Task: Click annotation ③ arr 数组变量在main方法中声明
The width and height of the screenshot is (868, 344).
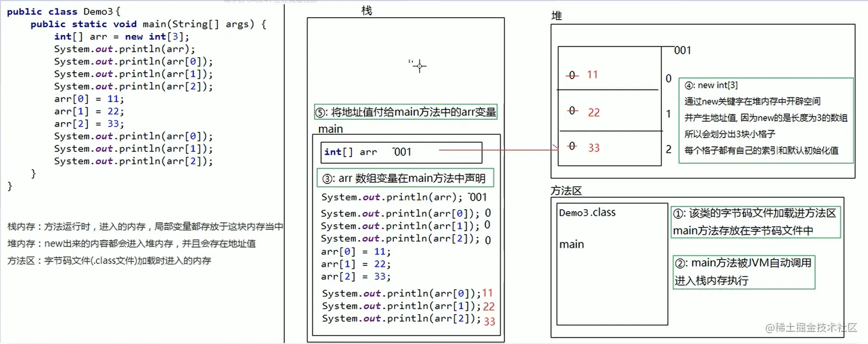Action: pos(405,178)
